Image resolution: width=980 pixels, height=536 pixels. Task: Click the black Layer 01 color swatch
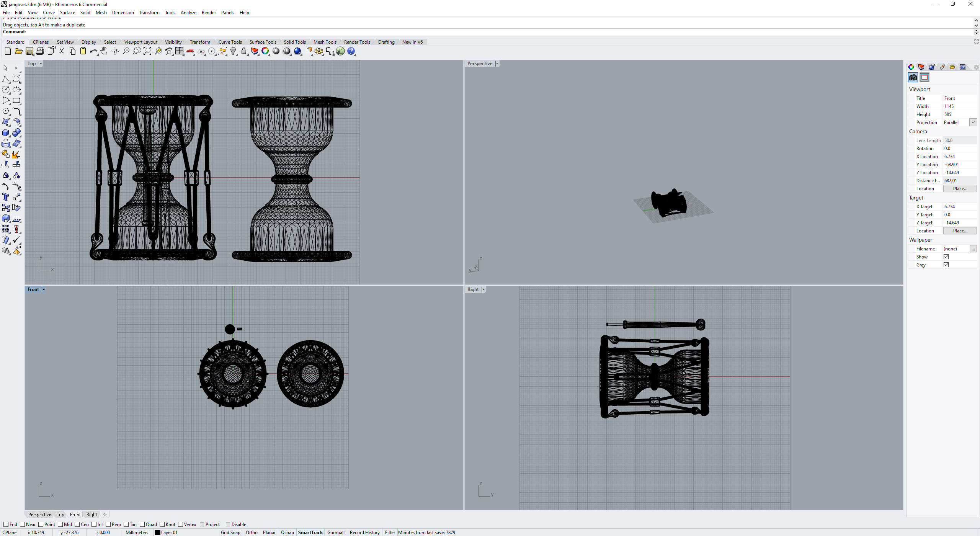[x=157, y=533]
